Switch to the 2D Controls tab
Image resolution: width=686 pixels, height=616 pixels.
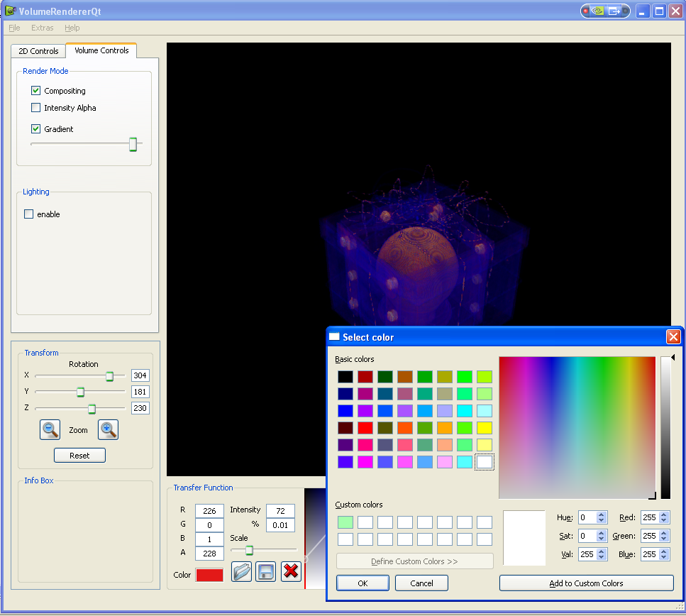tap(38, 51)
